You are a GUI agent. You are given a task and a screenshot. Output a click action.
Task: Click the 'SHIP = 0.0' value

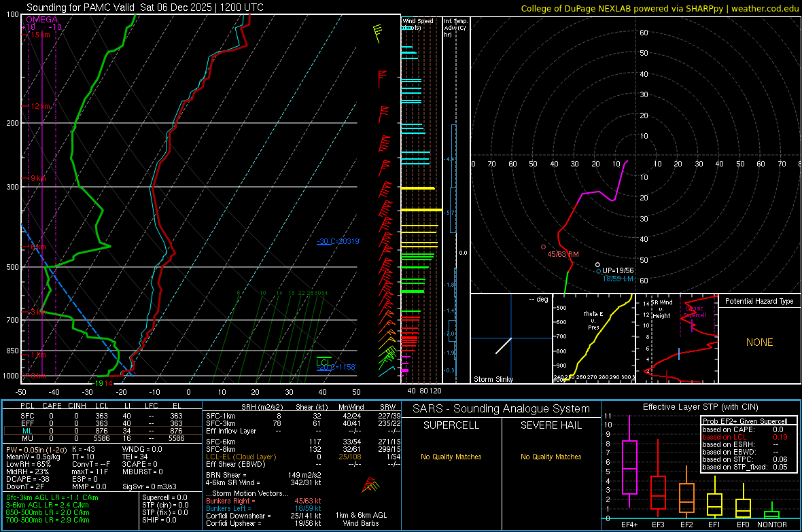coord(159,520)
